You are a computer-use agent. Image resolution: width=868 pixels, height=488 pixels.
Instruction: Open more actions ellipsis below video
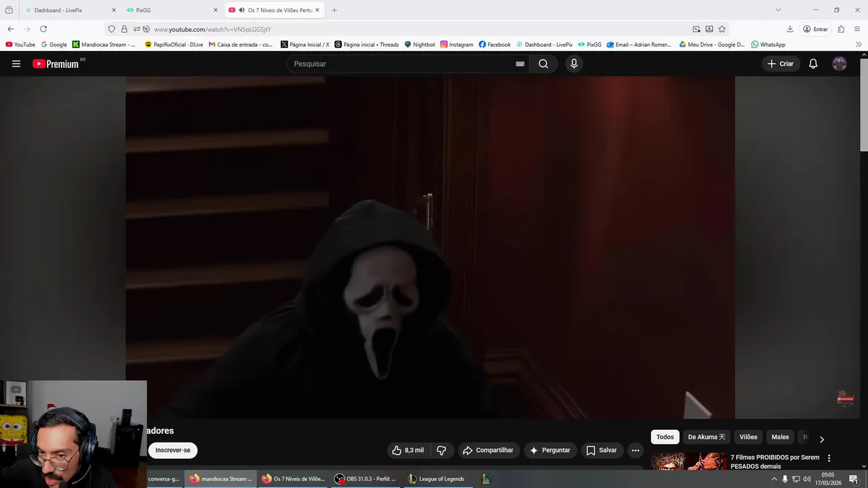[635, 450]
